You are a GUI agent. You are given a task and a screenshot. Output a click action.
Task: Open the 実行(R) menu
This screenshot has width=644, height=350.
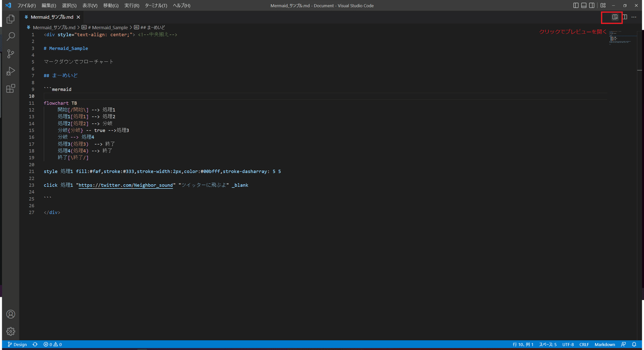pos(132,5)
